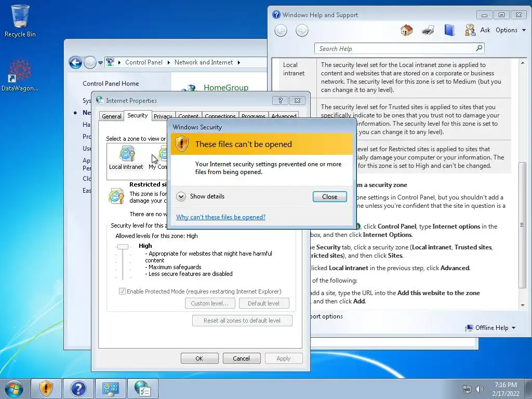Open the Content tab
Image resolution: width=532 pixels, height=399 pixels.
click(x=188, y=116)
